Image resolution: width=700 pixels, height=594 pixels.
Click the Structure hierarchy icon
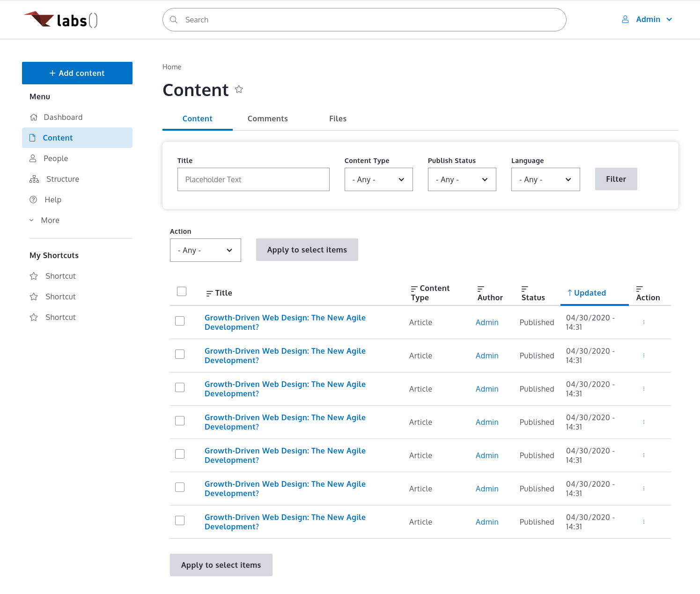(x=34, y=179)
